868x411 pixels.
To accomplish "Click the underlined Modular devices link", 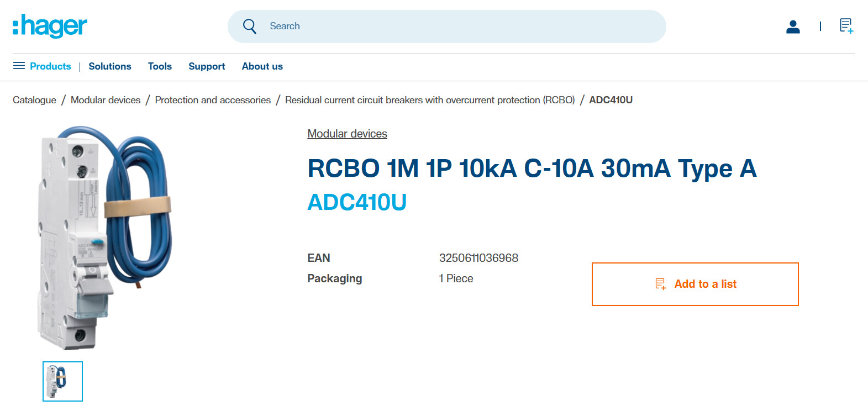I will coord(347,134).
